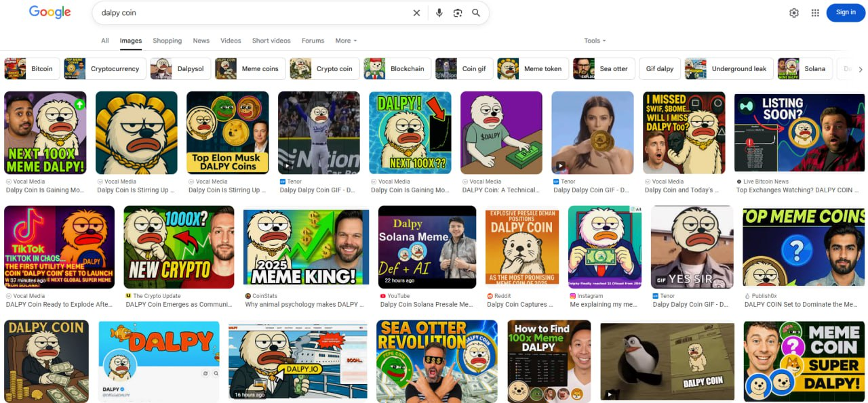Select the Short videos tab

click(271, 41)
